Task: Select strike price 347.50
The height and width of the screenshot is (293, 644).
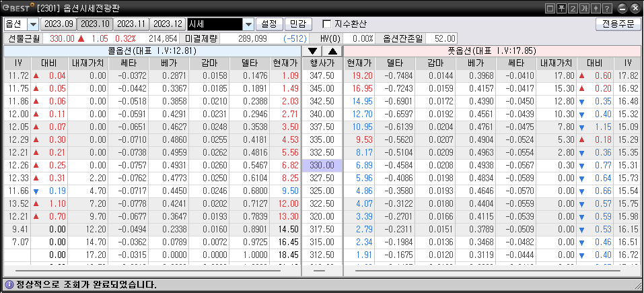Action: [322, 75]
